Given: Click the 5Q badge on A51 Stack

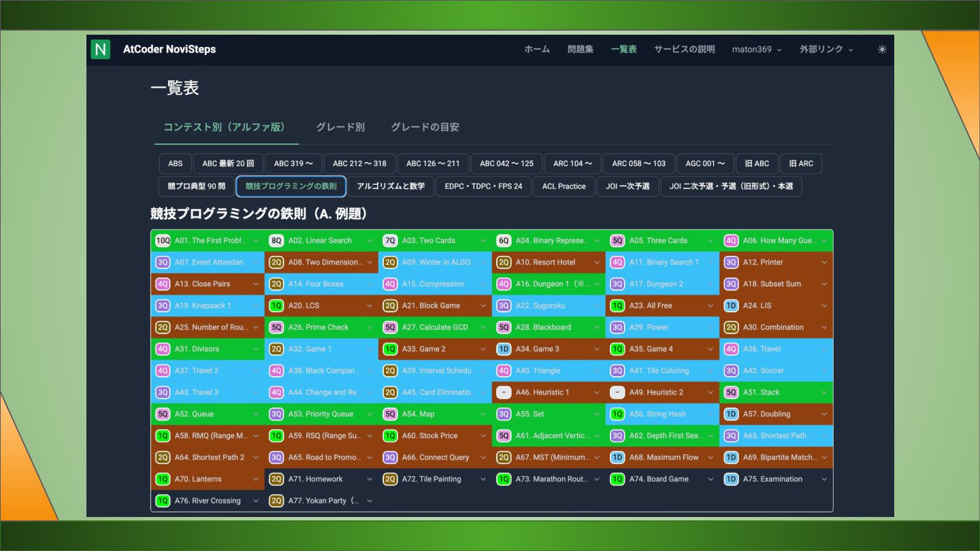Looking at the screenshot, I should pos(731,393).
